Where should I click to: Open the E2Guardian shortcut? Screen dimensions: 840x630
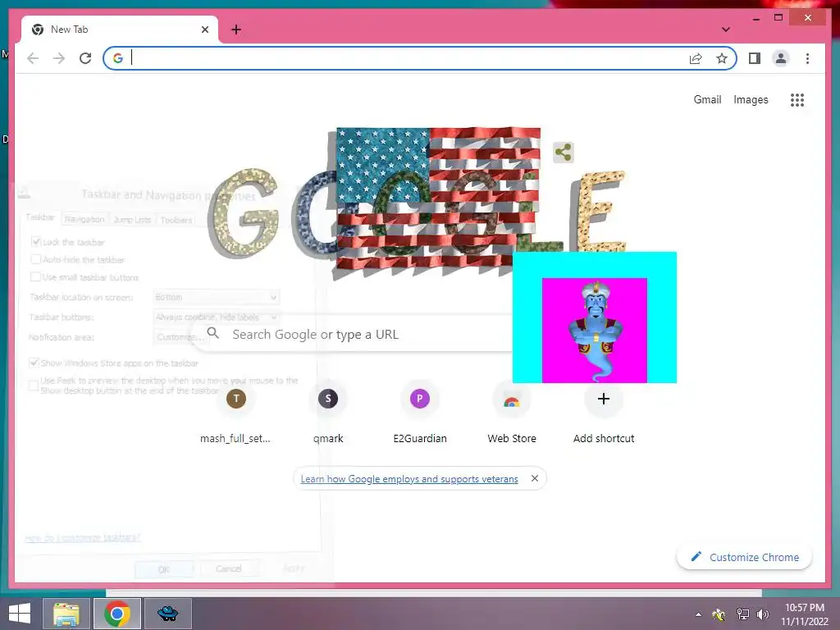point(420,413)
